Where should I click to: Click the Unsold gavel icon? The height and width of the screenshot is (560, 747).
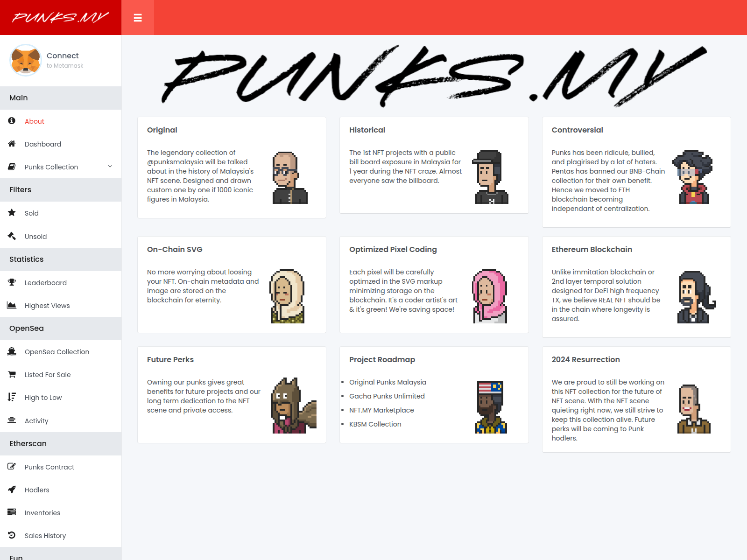click(12, 236)
